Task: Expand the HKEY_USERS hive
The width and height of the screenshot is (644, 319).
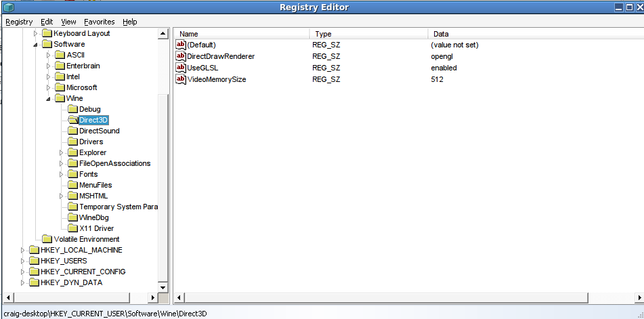Action: (22, 261)
